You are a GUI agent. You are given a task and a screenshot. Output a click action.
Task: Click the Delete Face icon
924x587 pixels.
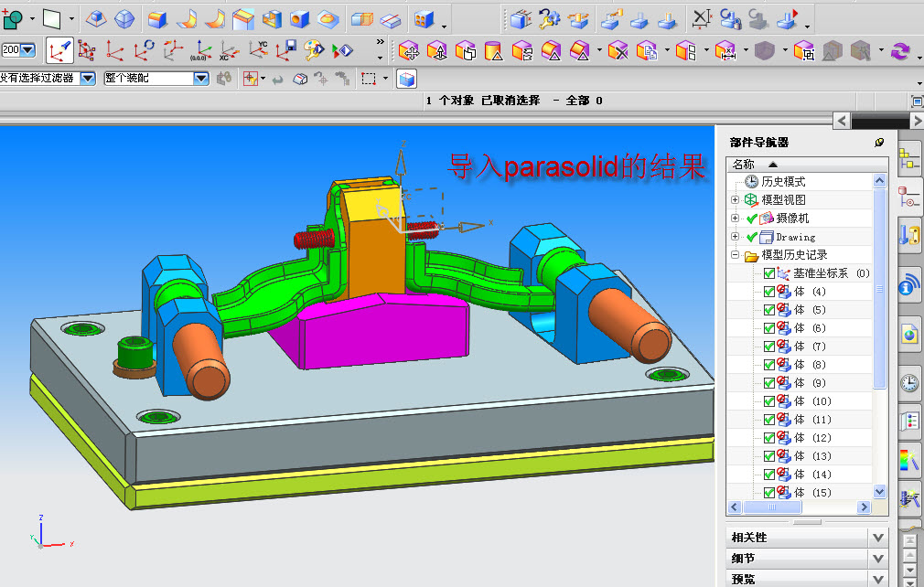click(x=618, y=51)
